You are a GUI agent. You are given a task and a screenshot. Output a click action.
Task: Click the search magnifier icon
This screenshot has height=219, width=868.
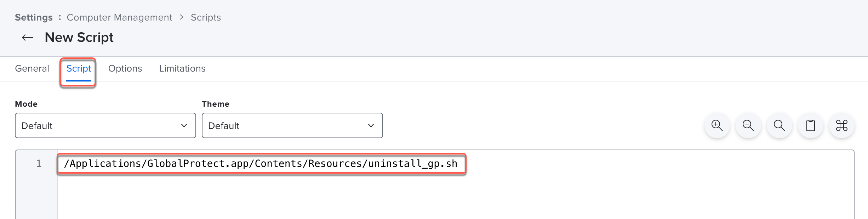tap(779, 125)
